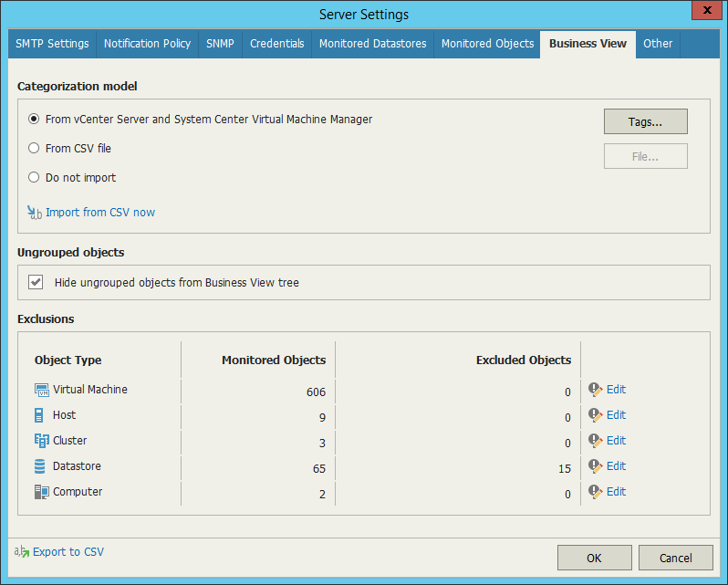The image size is (728, 585).
Task: Edit Datastore exclusions
Action: 616,466
